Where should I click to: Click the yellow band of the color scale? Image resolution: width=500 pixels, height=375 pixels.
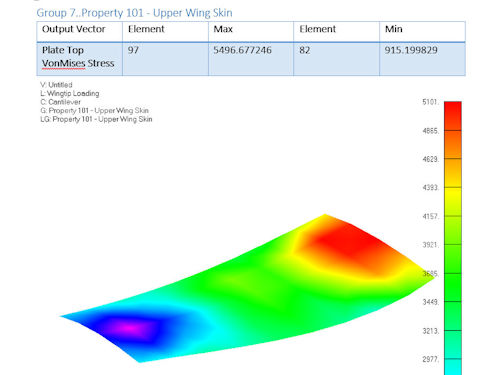pos(453,201)
